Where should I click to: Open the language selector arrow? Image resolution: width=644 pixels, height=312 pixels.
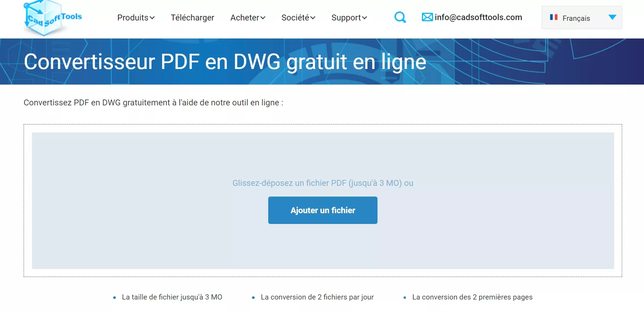point(613,17)
